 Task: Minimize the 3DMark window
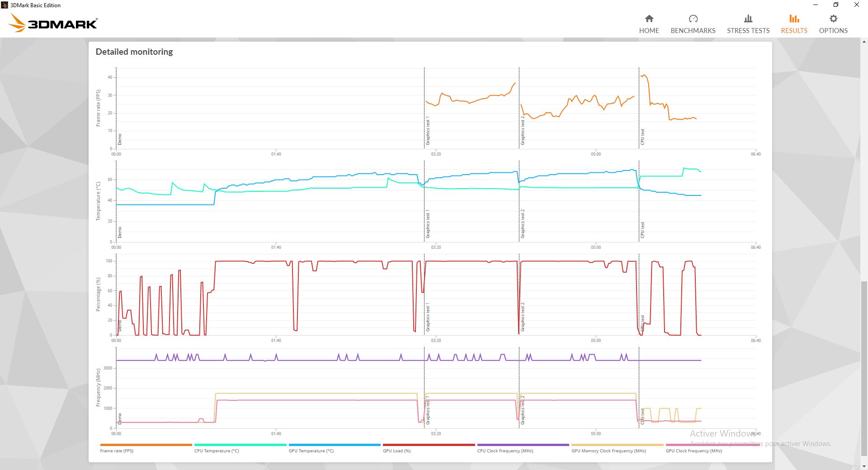pos(816,5)
